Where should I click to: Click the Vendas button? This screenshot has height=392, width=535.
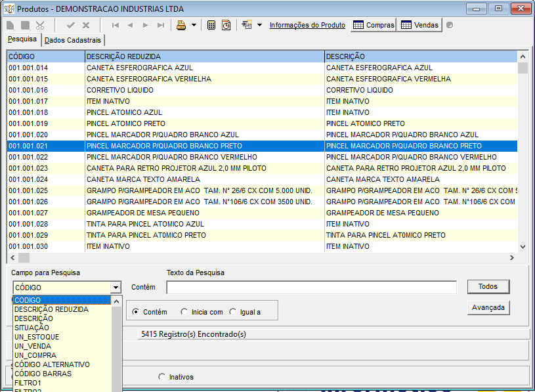point(419,25)
